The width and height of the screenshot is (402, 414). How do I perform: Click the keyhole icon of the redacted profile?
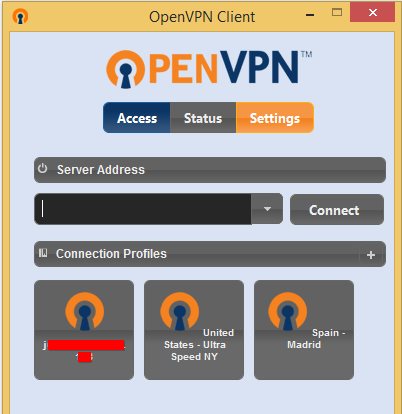pos(85,311)
